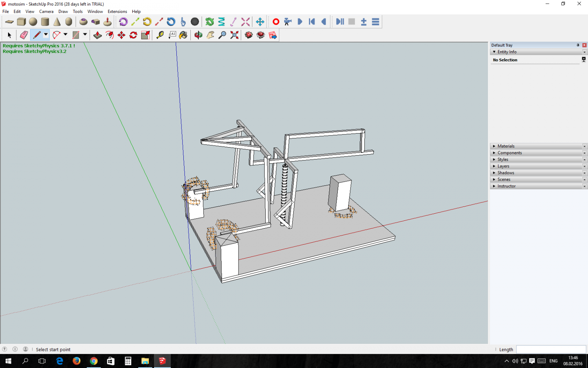Open the Arc tool dropdown arrow
Image resolution: width=588 pixels, height=368 pixels.
(65, 35)
